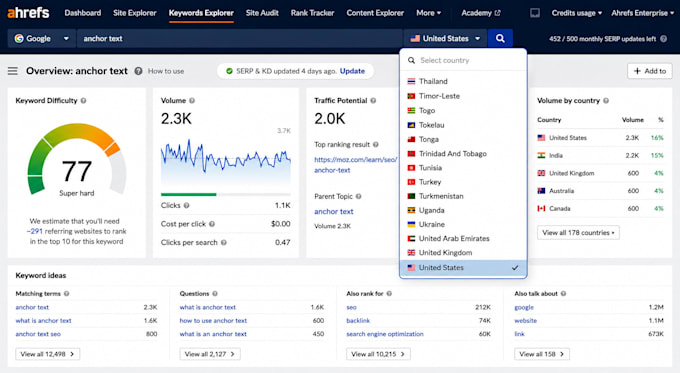680x373 pixels.
Task: Open the Ahrefs Enterprise account dropdown
Action: tap(643, 13)
